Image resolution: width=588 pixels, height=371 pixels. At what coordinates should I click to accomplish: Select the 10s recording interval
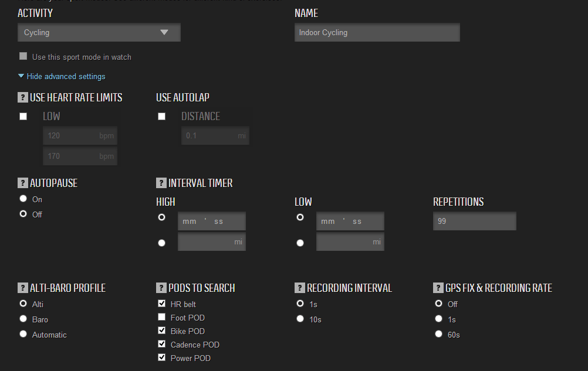300,319
